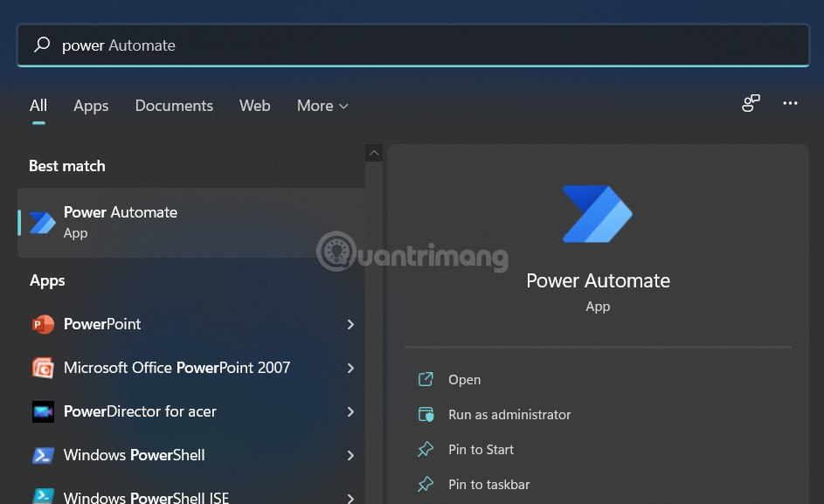Choose Pin to taskbar
The height and width of the screenshot is (504, 824).
[x=488, y=485]
